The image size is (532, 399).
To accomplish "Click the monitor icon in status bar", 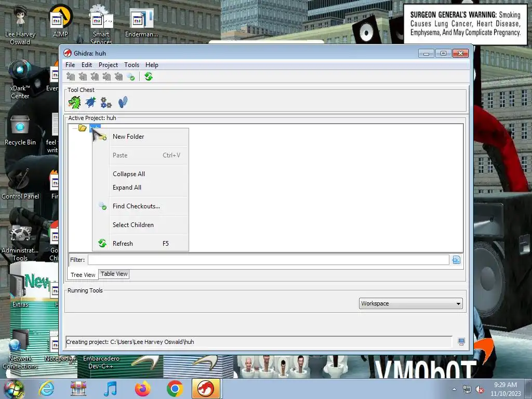I will (461, 342).
